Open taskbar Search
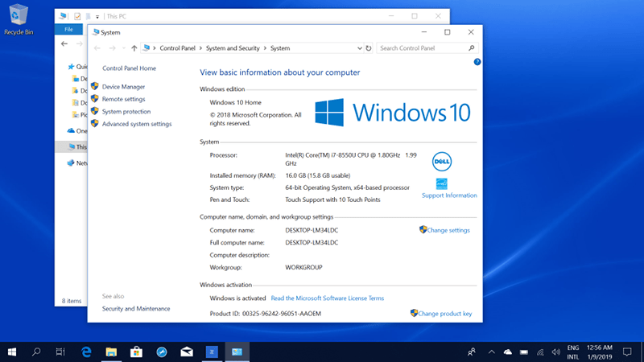Image resolution: width=644 pixels, height=362 pixels. (x=36, y=352)
